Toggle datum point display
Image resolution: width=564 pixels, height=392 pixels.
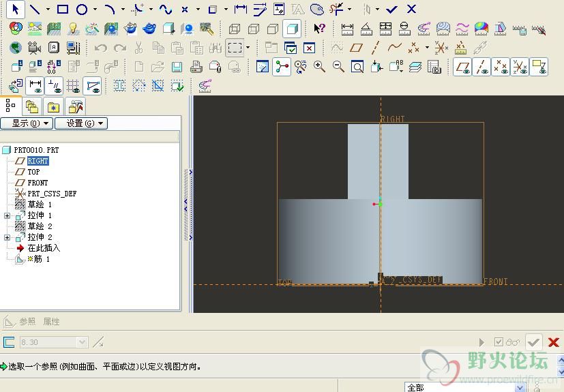click(x=501, y=67)
